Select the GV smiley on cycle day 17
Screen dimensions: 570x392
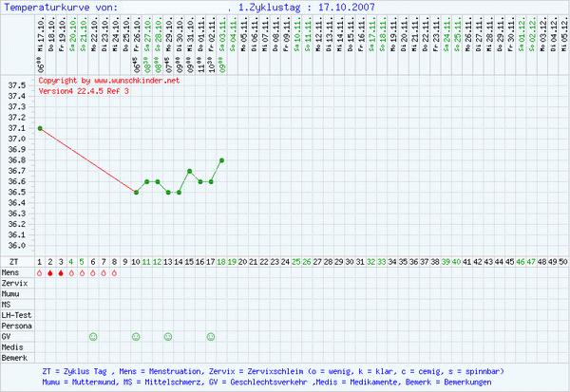[211, 336]
